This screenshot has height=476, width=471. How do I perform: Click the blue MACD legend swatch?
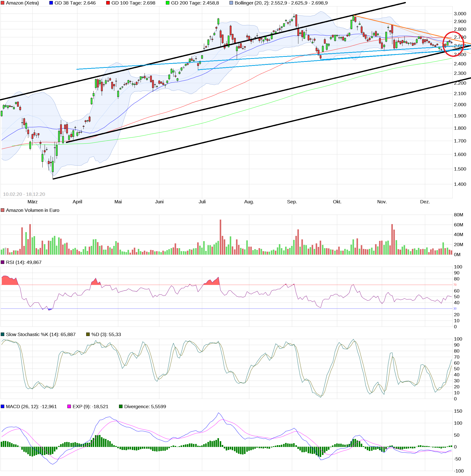coord(3,406)
